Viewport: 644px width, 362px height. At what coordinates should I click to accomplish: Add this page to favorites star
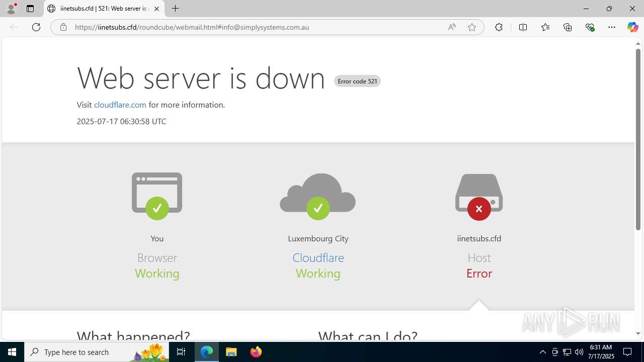(x=472, y=27)
